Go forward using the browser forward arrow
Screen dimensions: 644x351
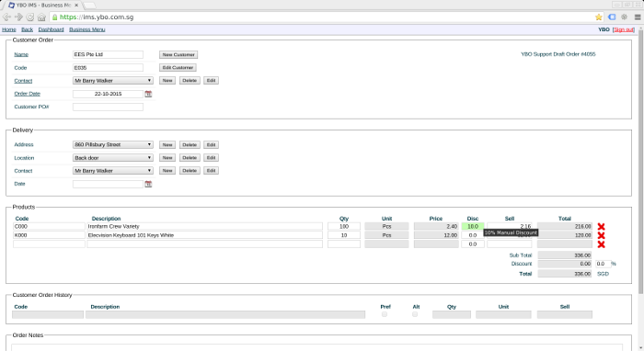point(18,17)
